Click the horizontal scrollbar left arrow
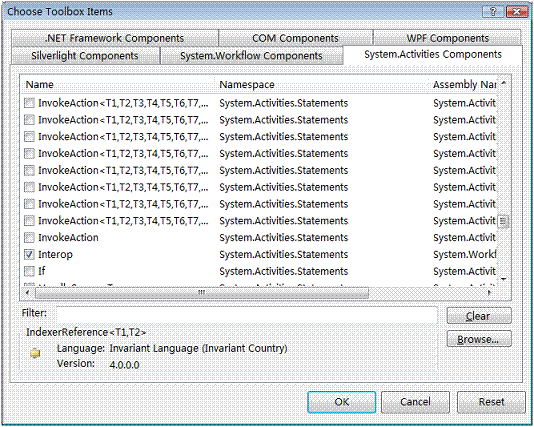The height and width of the screenshot is (427, 534). (28, 292)
